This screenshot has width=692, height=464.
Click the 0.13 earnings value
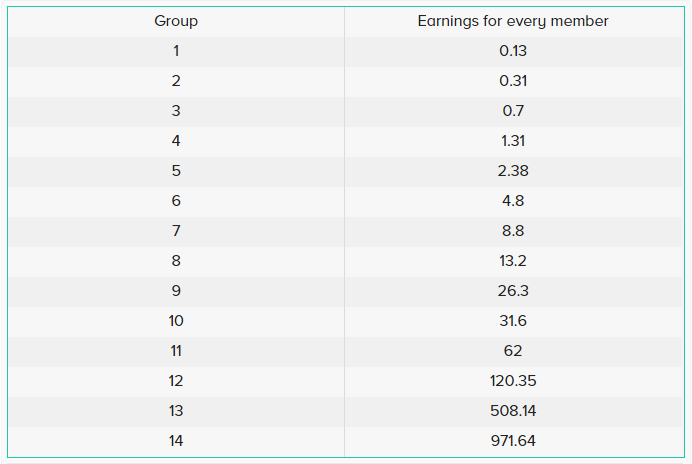pos(513,51)
